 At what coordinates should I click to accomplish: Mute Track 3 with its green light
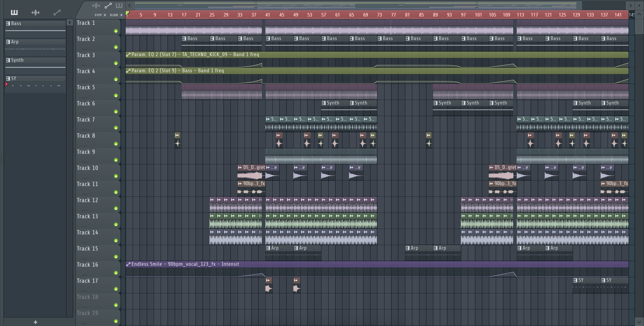[116, 63]
